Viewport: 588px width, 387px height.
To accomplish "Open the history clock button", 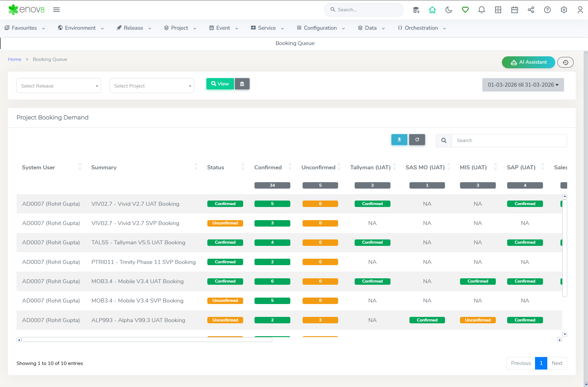I will [x=565, y=62].
